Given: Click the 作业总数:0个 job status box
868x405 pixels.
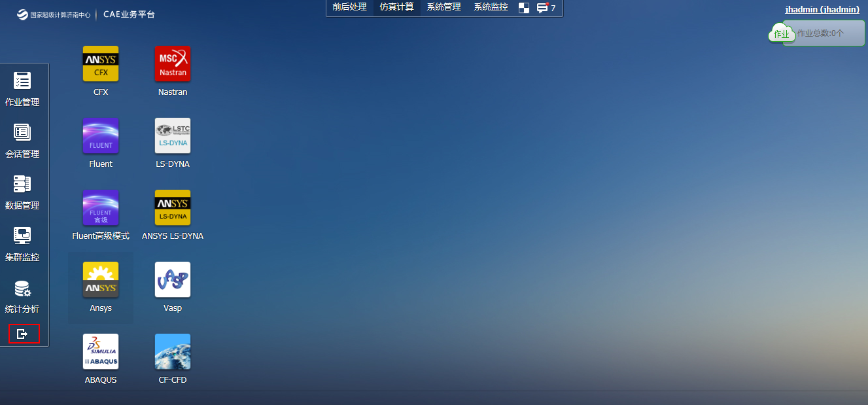Looking at the screenshot, I should 824,33.
